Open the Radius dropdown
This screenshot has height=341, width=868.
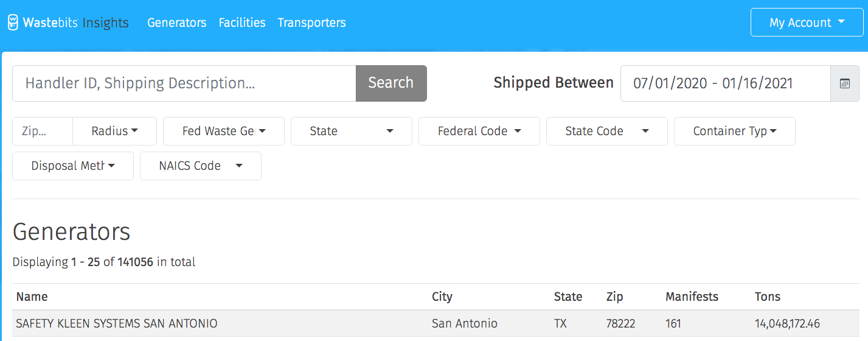point(115,131)
